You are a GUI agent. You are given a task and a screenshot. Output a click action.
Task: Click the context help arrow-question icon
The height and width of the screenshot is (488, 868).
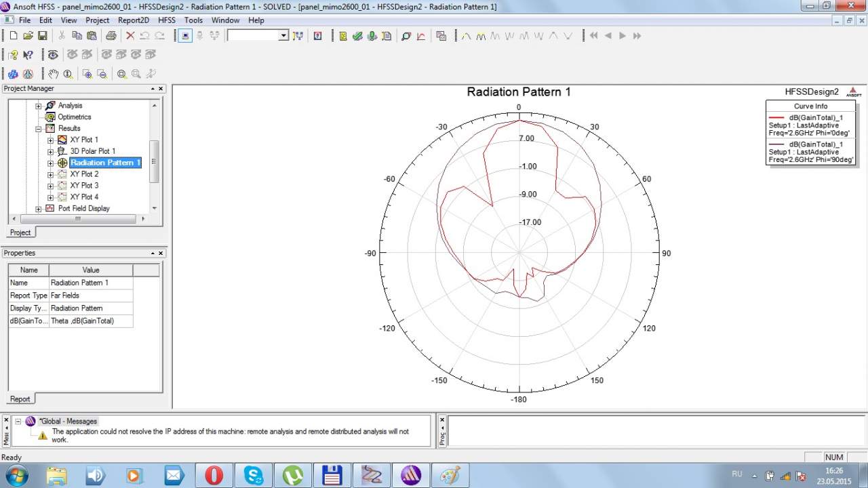pyautogui.click(x=28, y=55)
